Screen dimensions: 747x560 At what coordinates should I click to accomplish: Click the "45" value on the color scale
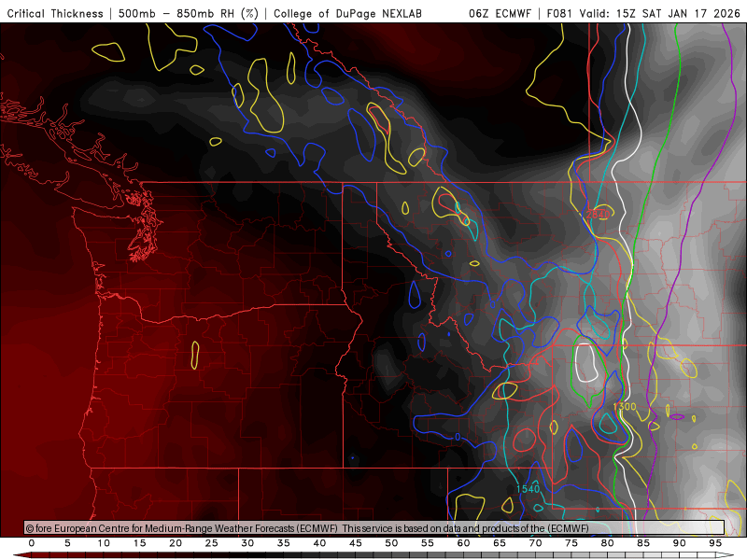point(356,543)
